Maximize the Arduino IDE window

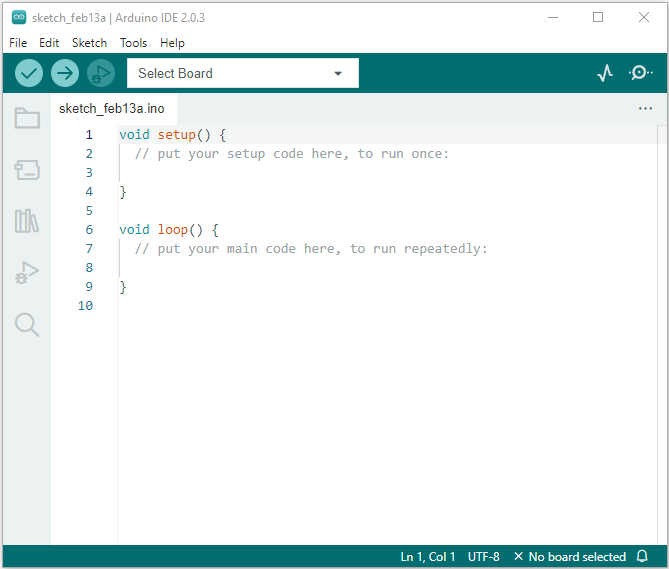tap(598, 17)
